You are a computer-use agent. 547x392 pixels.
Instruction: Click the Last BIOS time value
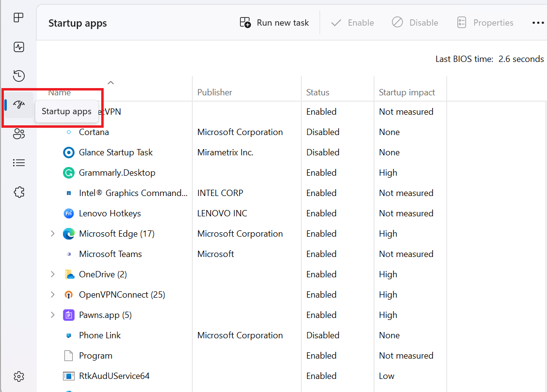click(x=521, y=59)
